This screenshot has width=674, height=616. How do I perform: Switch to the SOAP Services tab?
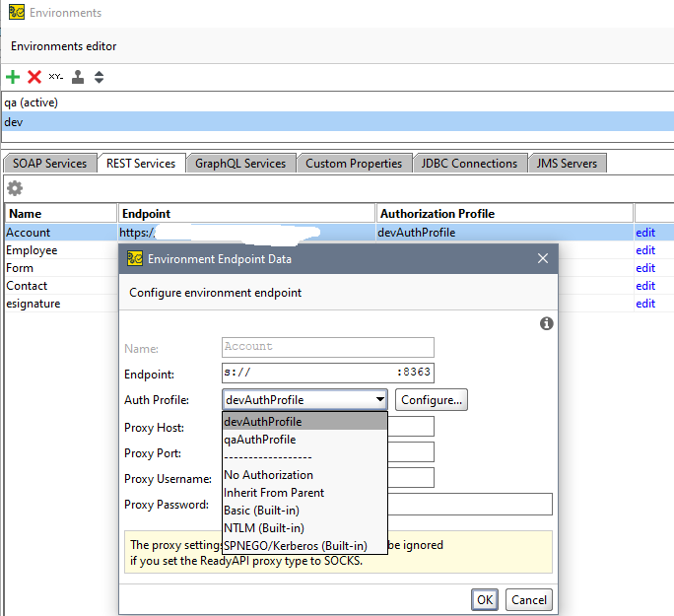[x=50, y=164]
